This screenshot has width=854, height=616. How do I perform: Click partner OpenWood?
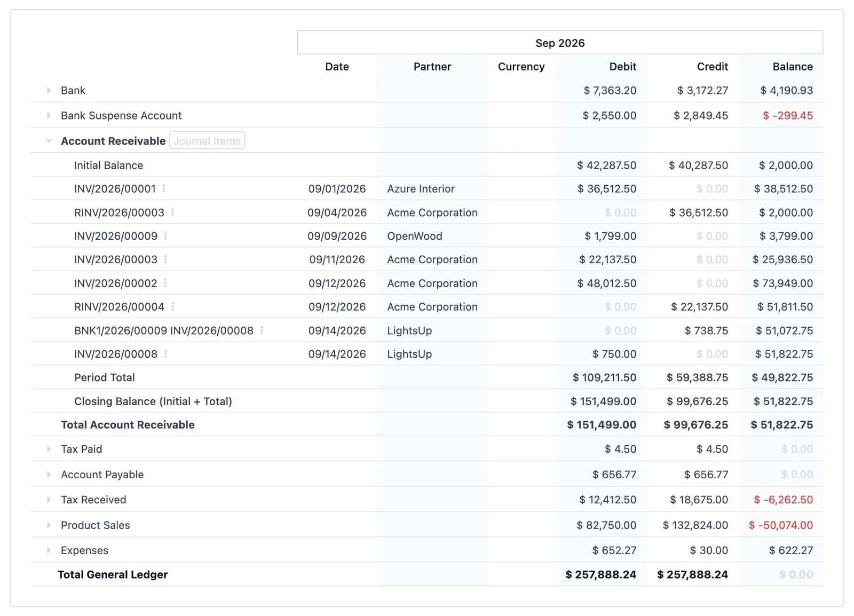(x=415, y=236)
